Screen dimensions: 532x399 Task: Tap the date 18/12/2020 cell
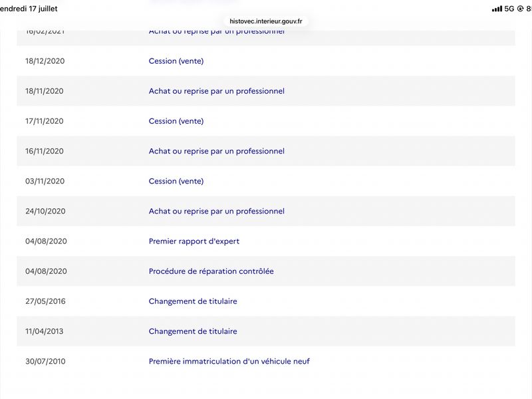click(45, 61)
